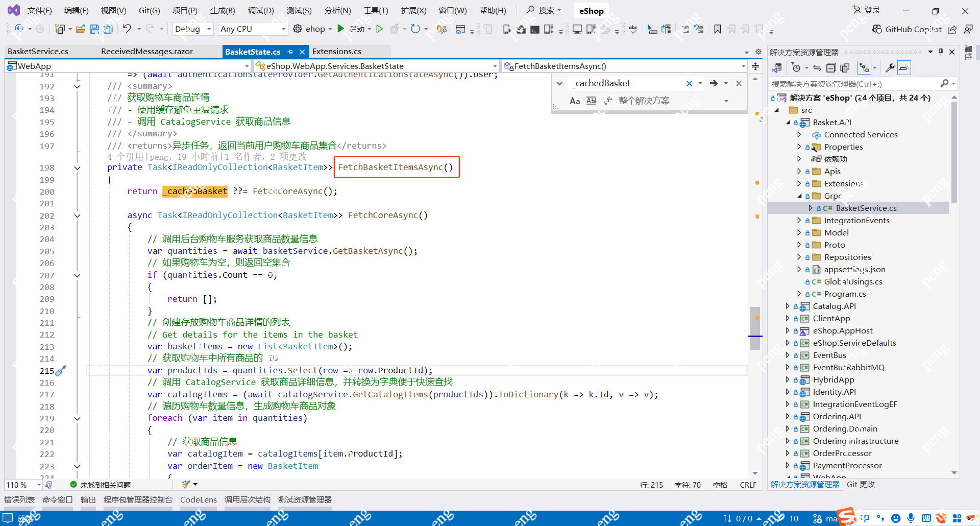Start debugging with the green play button
Viewport: 980px width, 526px height.
click(x=341, y=29)
